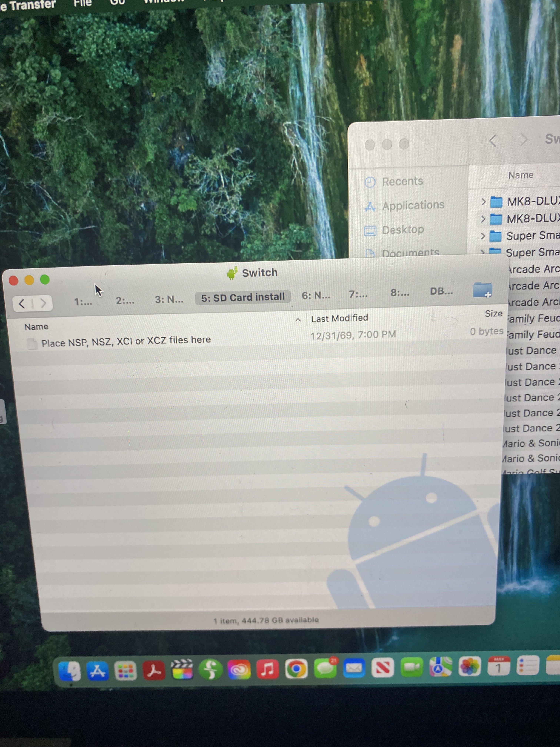Go forward in the Finder window

(x=524, y=140)
